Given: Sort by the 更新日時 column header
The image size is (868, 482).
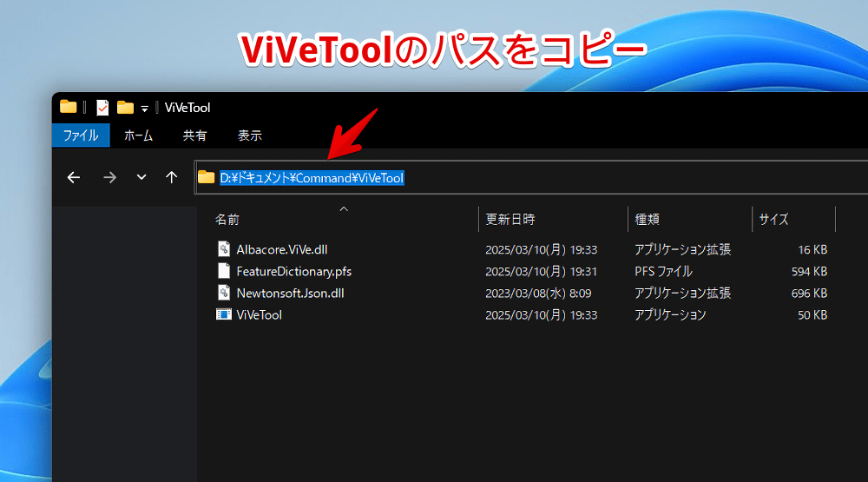Looking at the screenshot, I should pos(510,220).
